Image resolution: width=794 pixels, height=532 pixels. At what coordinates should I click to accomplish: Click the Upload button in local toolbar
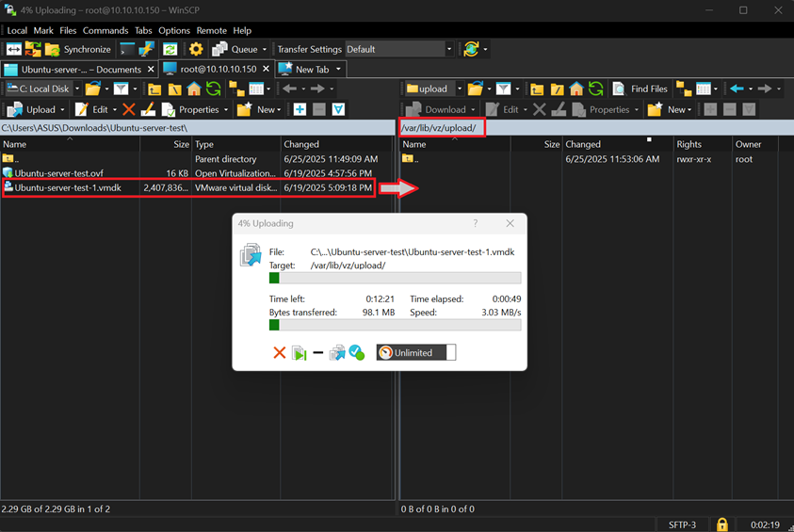point(33,109)
